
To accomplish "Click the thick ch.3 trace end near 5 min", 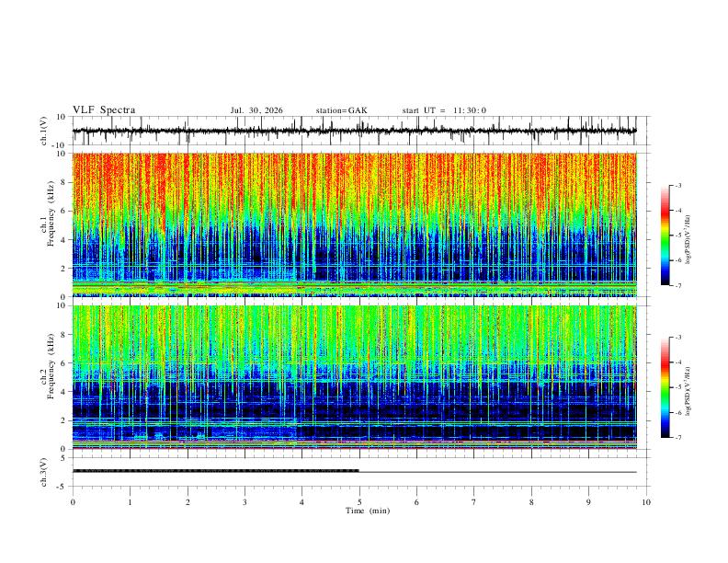I will (x=358, y=471).
